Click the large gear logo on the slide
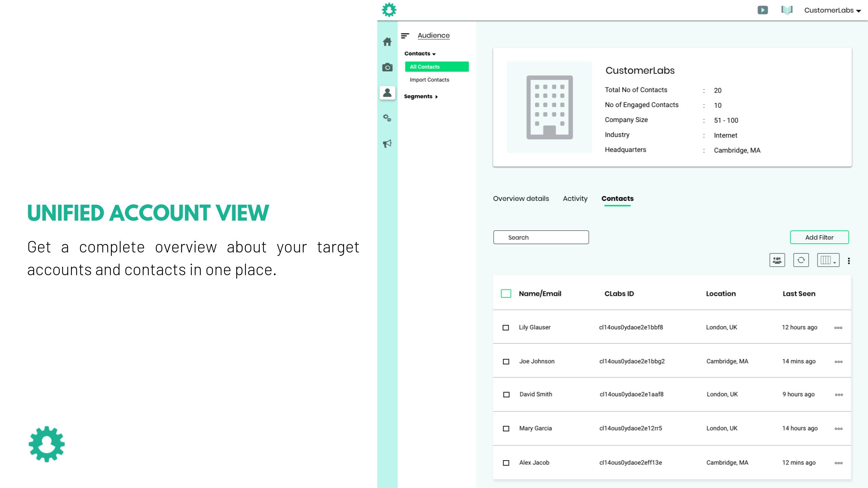868x488 pixels. [x=47, y=444]
